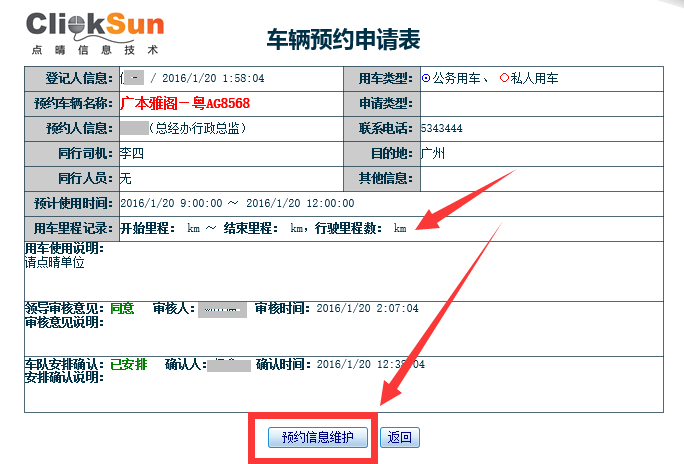
Task: Select the 私人用车 radio button
Action: coord(505,78)
